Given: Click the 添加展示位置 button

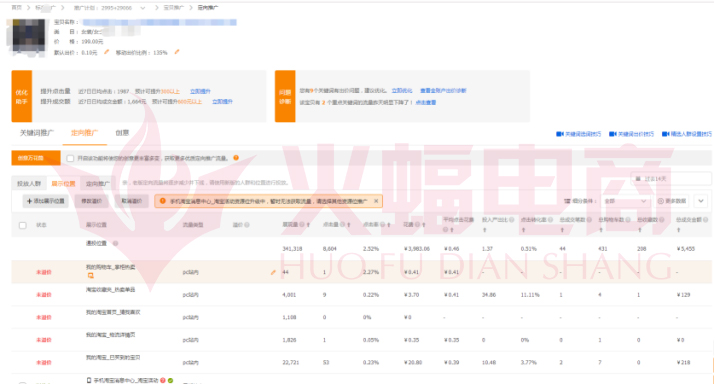Looking at the screenshot, I should coord(46,201).
